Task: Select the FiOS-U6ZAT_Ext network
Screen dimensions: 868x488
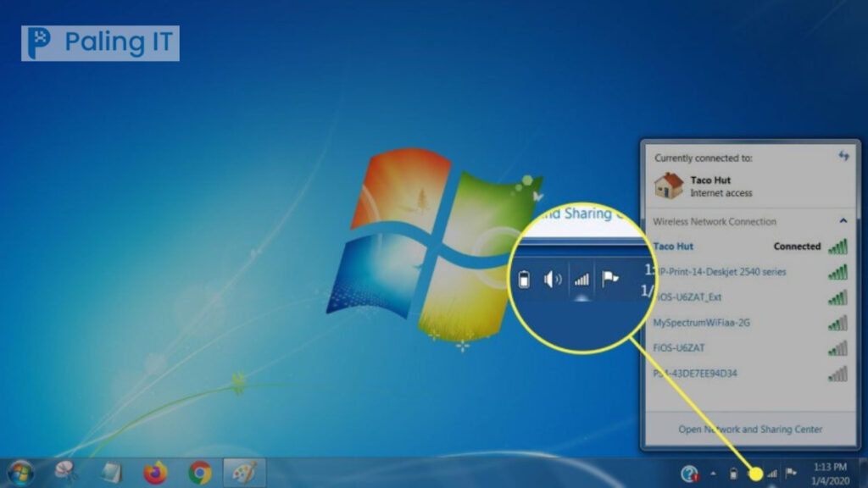Action: pyautogui.click(x=750, y=297)
